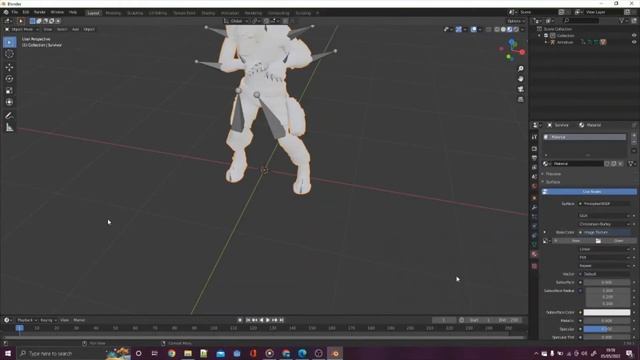
Task: Click the viewport pan hand icon
Action: (520, 79)
